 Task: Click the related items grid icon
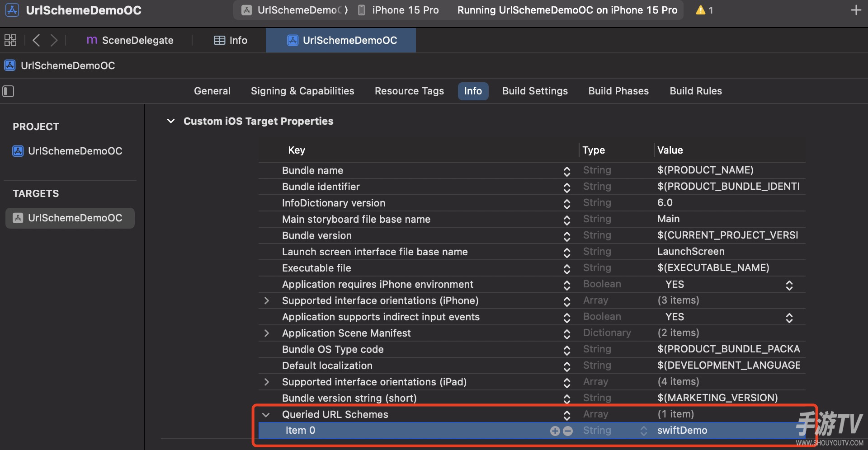(10, 40)
